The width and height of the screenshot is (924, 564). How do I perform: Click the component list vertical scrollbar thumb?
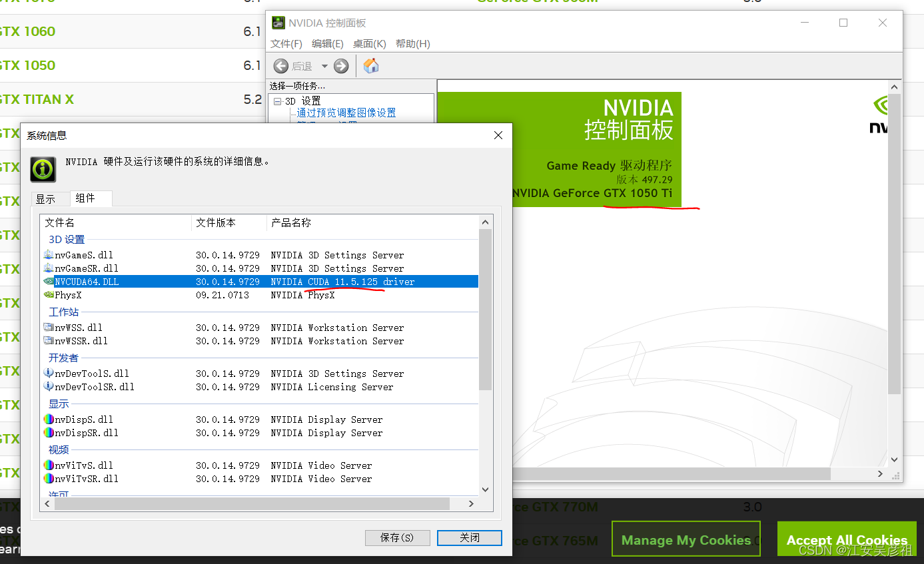[485, 310]
